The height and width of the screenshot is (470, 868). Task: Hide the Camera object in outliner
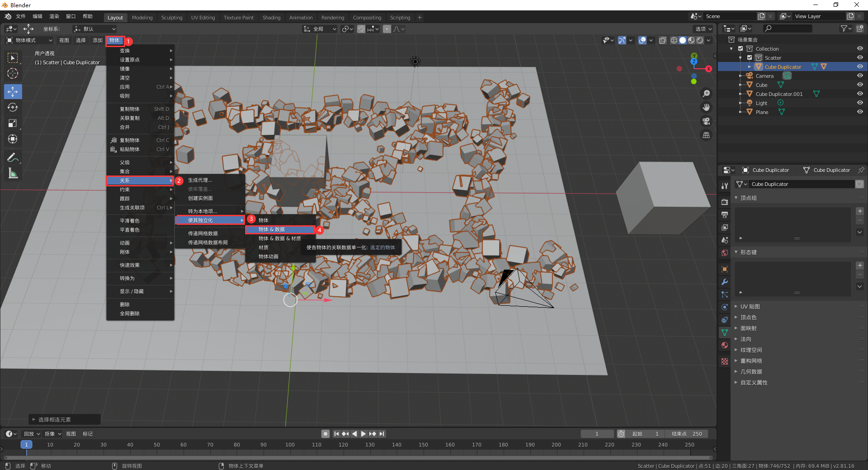point(859,76)
